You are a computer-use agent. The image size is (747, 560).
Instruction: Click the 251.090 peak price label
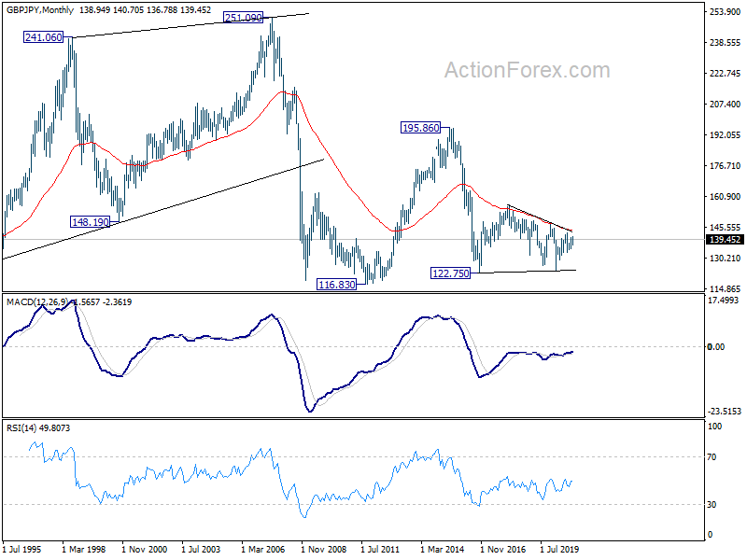click(244, 18)
